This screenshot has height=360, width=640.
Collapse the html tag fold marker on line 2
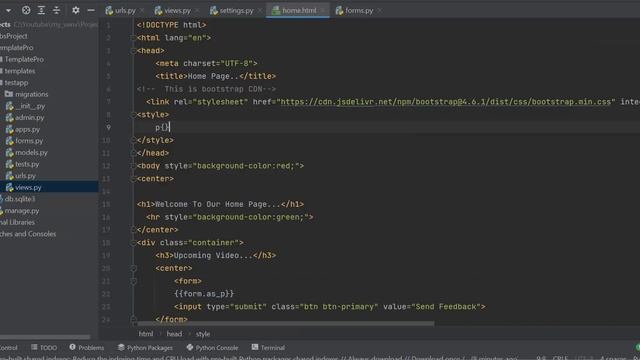[x=133, y=38]
